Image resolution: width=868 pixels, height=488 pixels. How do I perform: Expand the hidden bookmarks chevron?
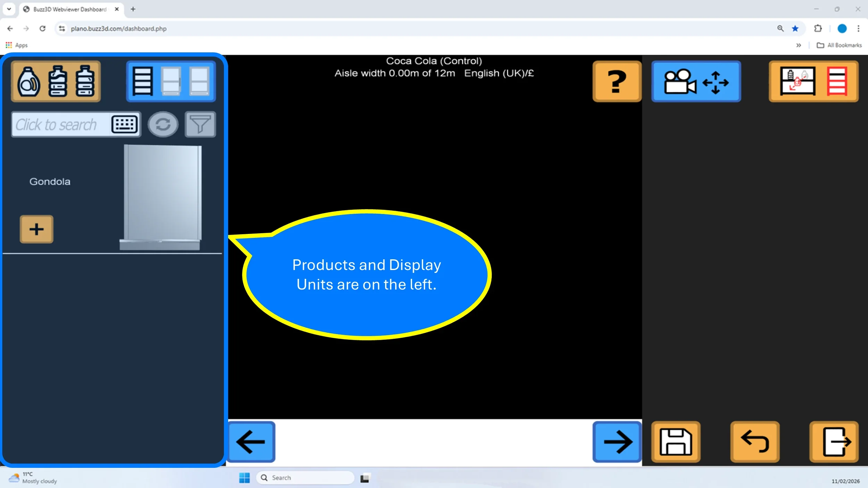point(799,45)
